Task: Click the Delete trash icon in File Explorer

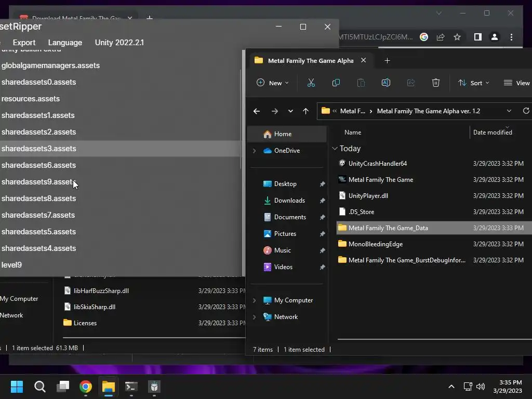Action: [x=436, y=83]
